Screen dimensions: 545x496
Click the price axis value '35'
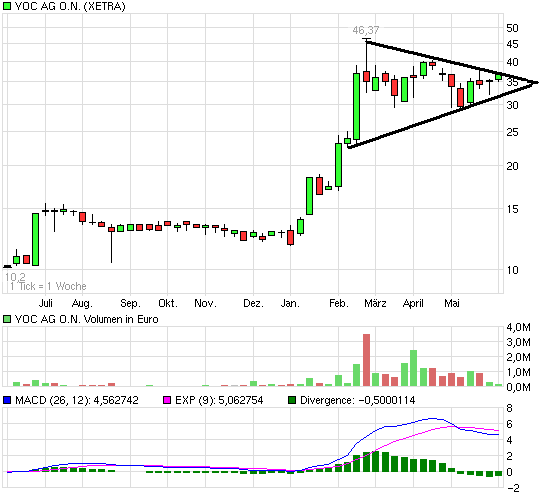coord(512,82)
